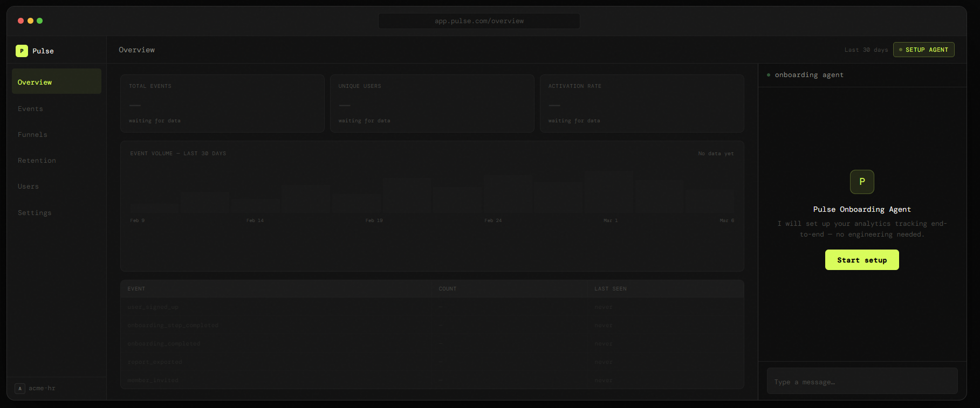Navigate to Users in the sidebar
The image size is (980, 408).
pos(57,186)
